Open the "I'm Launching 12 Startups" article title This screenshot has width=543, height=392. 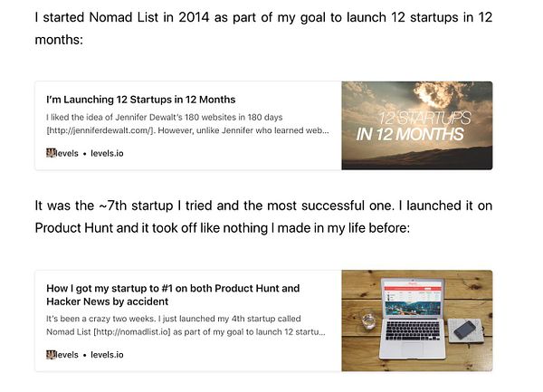[x=140, y=100]
